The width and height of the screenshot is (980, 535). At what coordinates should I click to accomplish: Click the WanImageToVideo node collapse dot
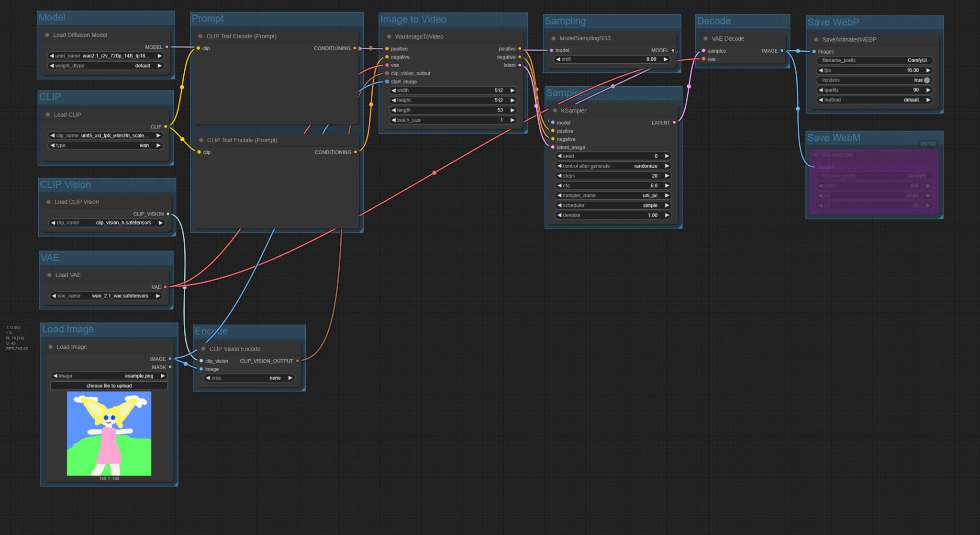click(389, 37)
